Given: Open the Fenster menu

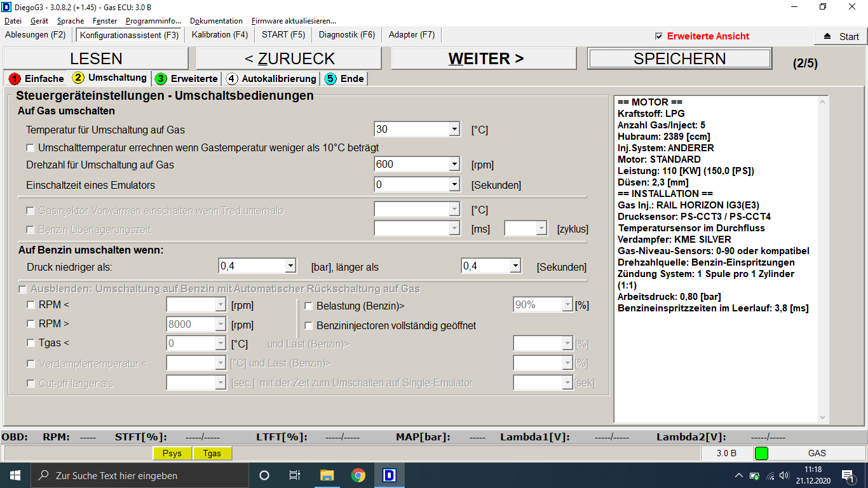Looking at the screenshot, I should click(x=105, y=21).
